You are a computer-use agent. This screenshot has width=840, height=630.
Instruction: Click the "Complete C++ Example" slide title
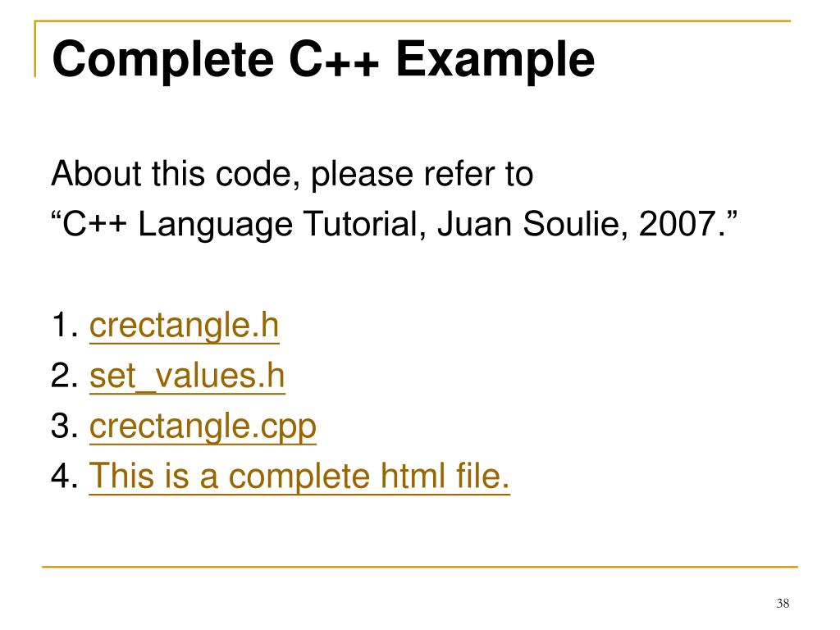[x=323, y=60]
